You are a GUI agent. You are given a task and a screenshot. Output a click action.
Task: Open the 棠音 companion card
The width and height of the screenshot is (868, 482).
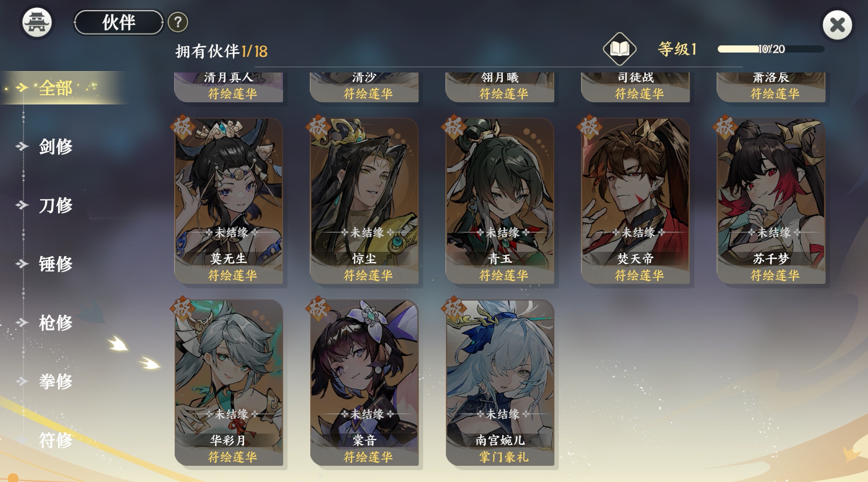coord(364,382)
